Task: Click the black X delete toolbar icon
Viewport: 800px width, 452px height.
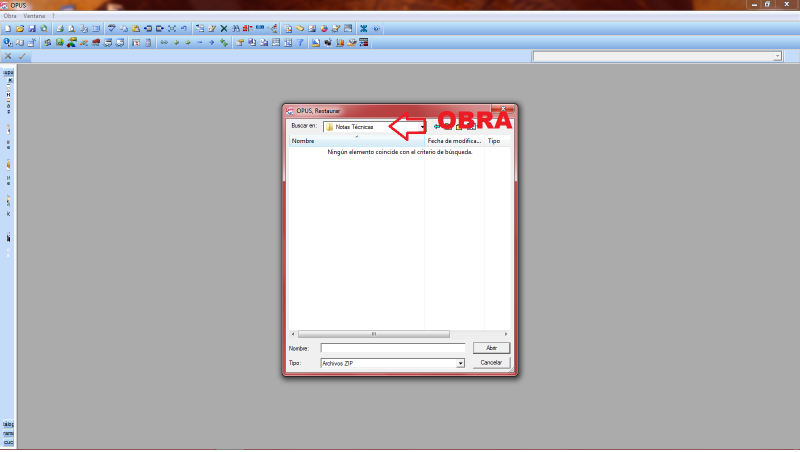Action: pyautogui.click(x=223, y=29)
